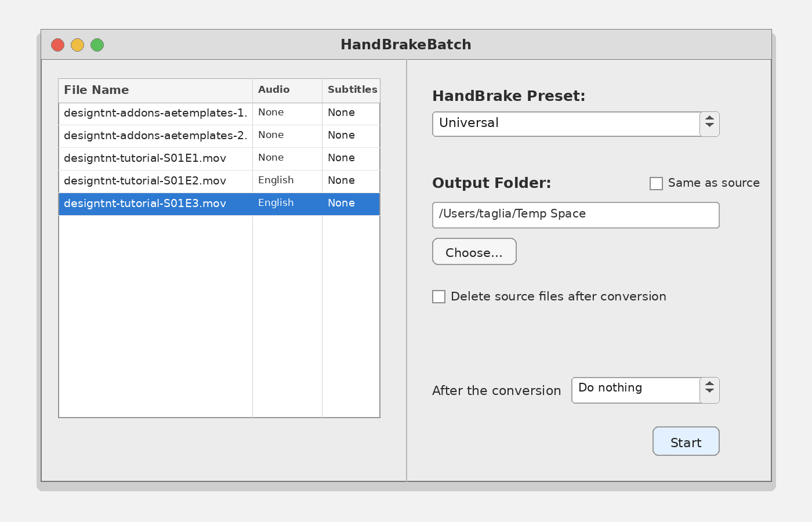Select file designtnt-addons-aetemplates-1.

click(155, 113)
